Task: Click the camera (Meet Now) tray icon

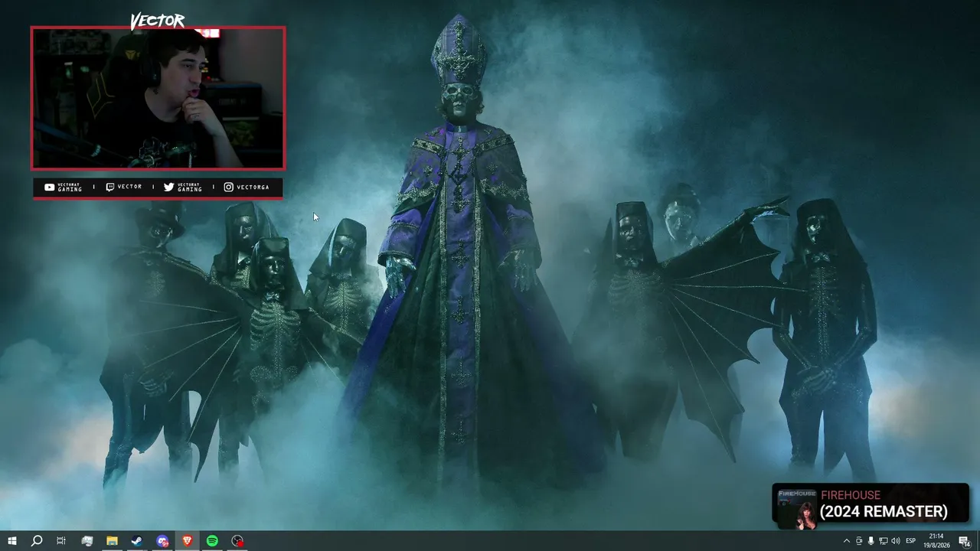Action: pos(858,541)
